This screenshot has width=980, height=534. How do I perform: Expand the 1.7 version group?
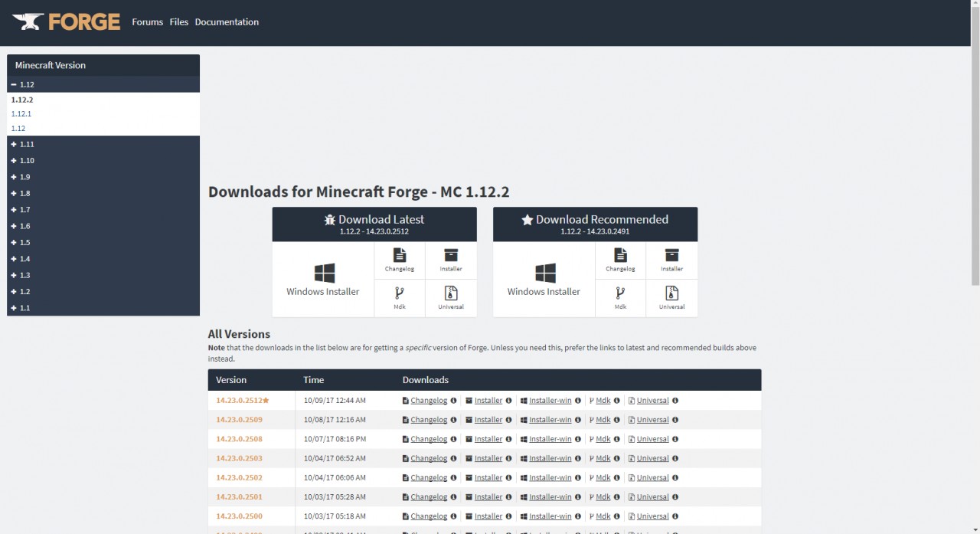tap(103, 210)
